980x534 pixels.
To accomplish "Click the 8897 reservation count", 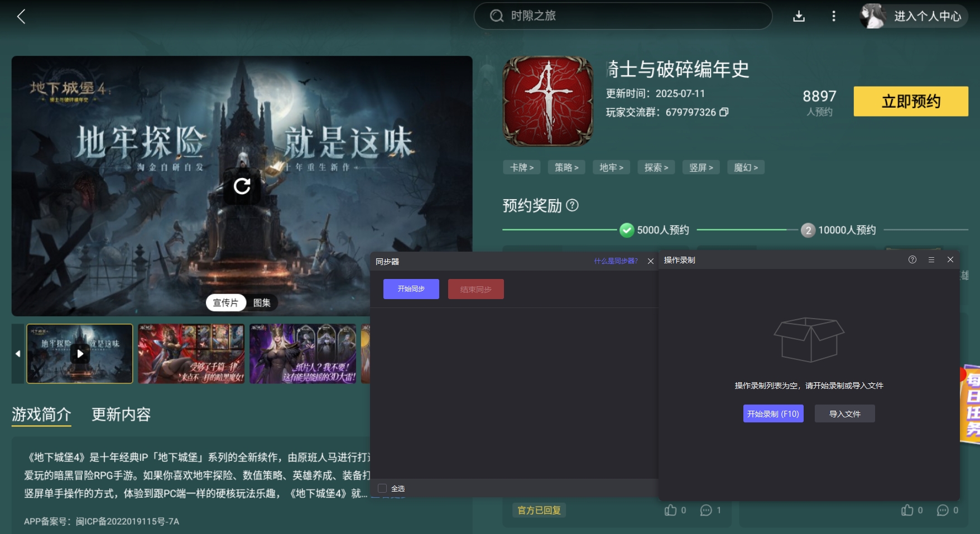I will coord(819,96).
